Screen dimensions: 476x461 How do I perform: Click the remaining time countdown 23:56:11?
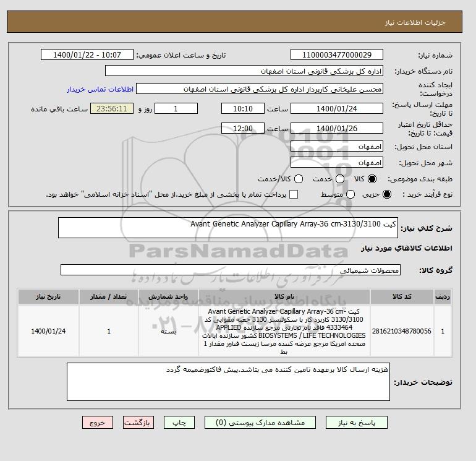[112, 108]
